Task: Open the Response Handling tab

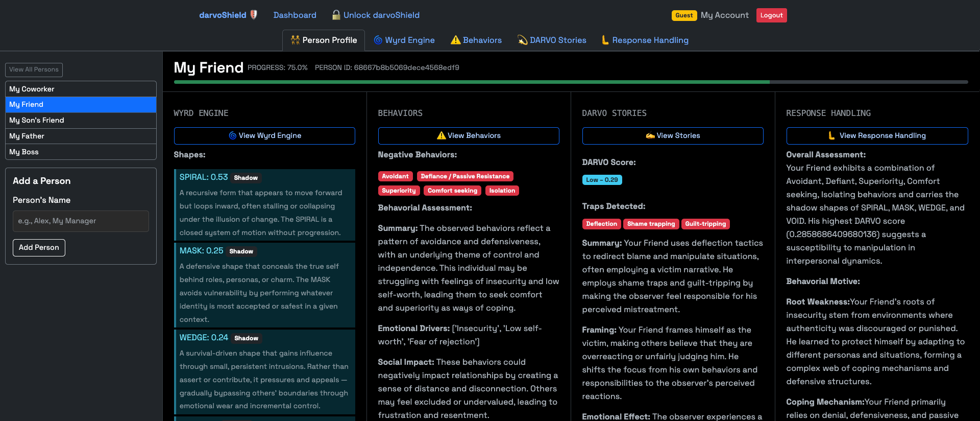Action: 645,40
